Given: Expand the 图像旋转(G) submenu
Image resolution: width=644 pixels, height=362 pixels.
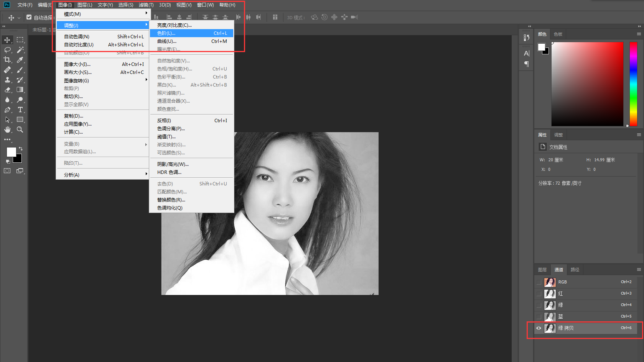Looking at the screenshot, I should (x=102, y=80).
